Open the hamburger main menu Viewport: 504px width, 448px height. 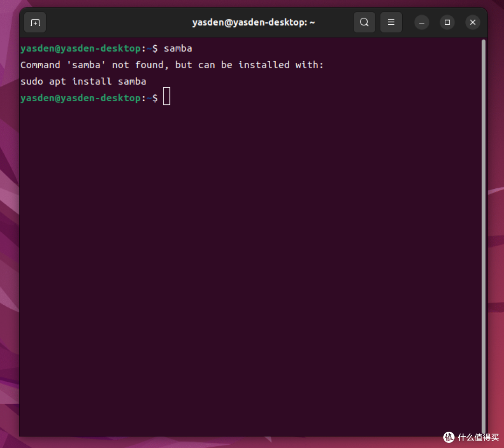(391, 22)
